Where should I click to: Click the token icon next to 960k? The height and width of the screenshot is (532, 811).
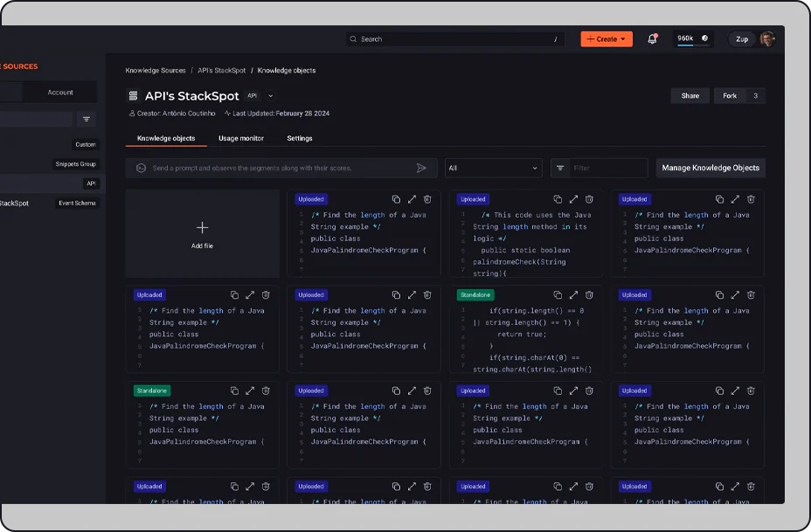tap(704, 38)
